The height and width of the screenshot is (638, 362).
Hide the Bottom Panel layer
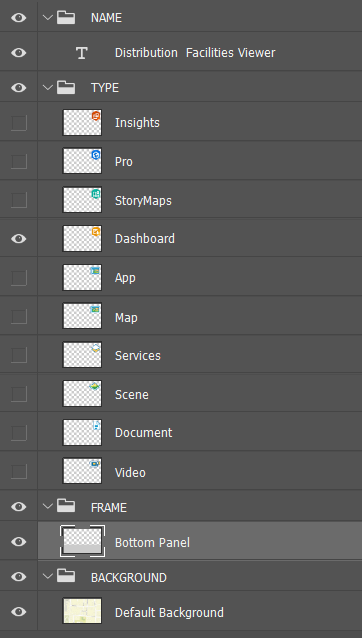tap(19, 542)
